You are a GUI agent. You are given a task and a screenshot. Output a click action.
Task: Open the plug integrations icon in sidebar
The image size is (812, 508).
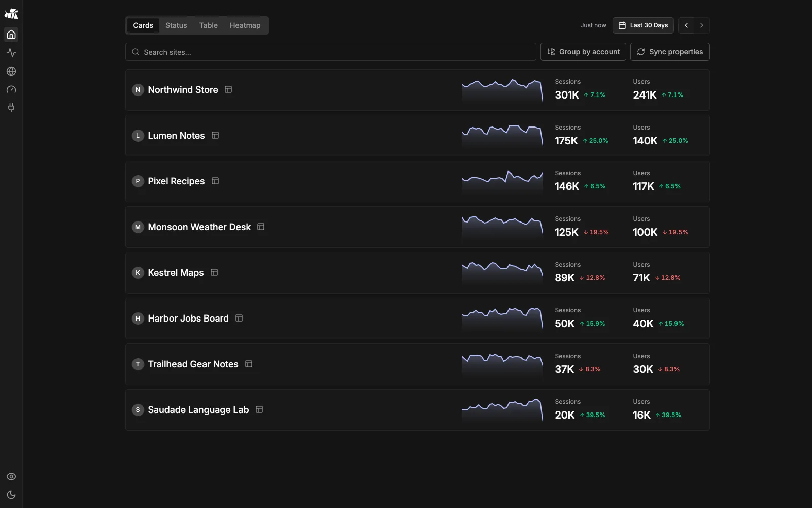pos(11,108)
